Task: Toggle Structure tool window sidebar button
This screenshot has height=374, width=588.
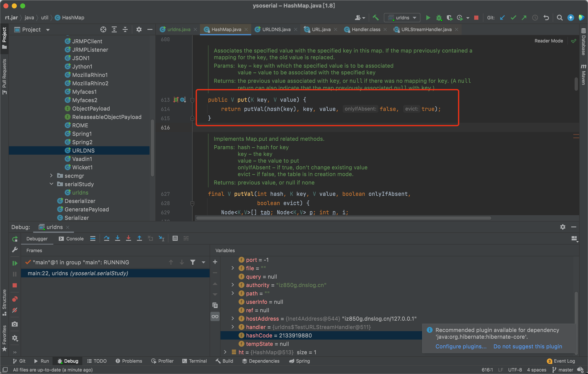Action: 4,302
